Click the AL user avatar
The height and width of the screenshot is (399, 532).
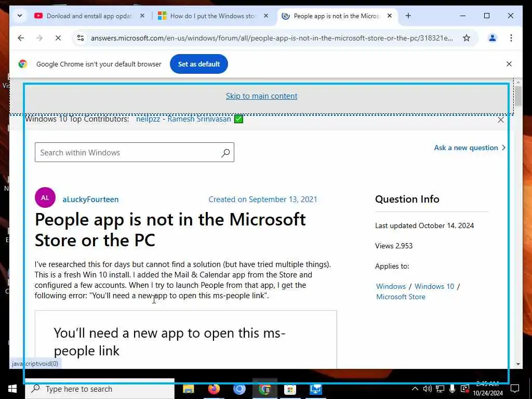point(45,197)
